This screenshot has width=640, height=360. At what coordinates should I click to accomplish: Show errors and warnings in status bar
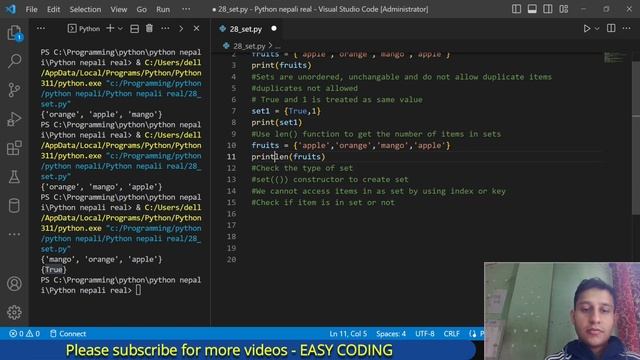[x=24, y=333]
